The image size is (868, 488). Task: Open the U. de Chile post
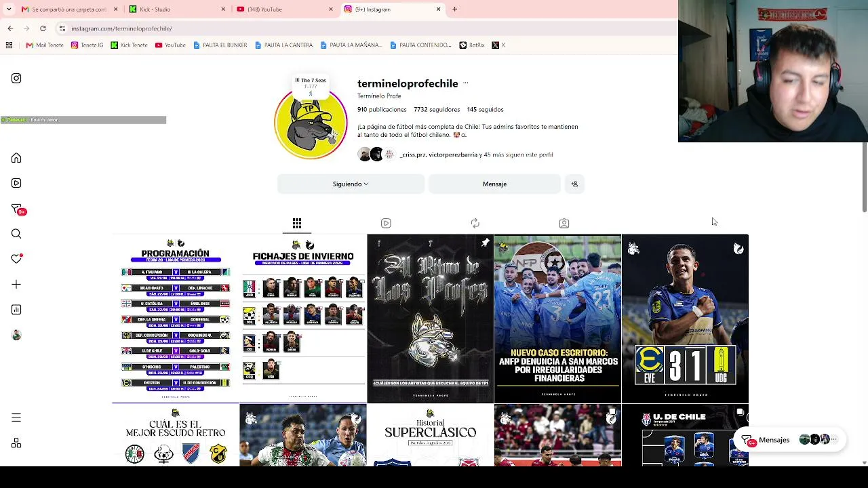coord(685,436)
